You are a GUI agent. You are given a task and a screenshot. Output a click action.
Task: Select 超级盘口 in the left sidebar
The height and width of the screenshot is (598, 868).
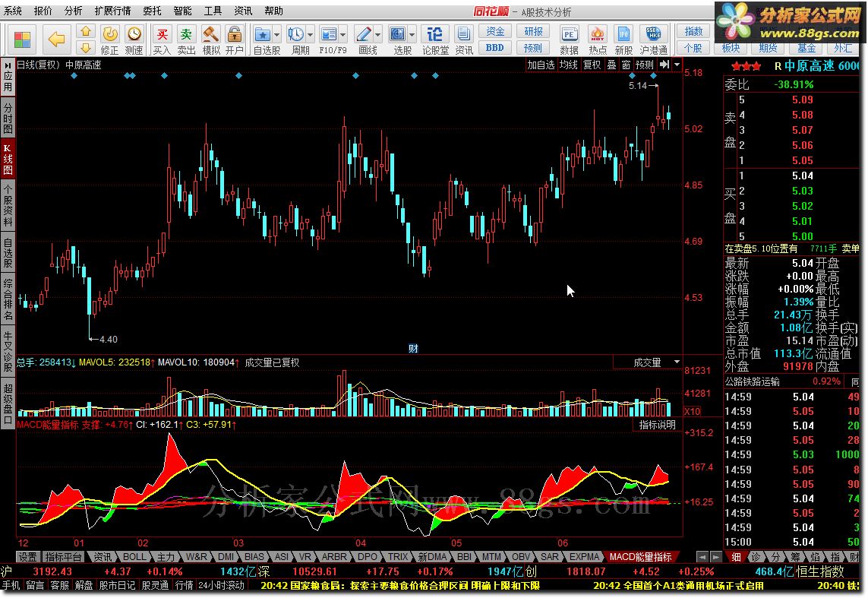coord(8,403)
